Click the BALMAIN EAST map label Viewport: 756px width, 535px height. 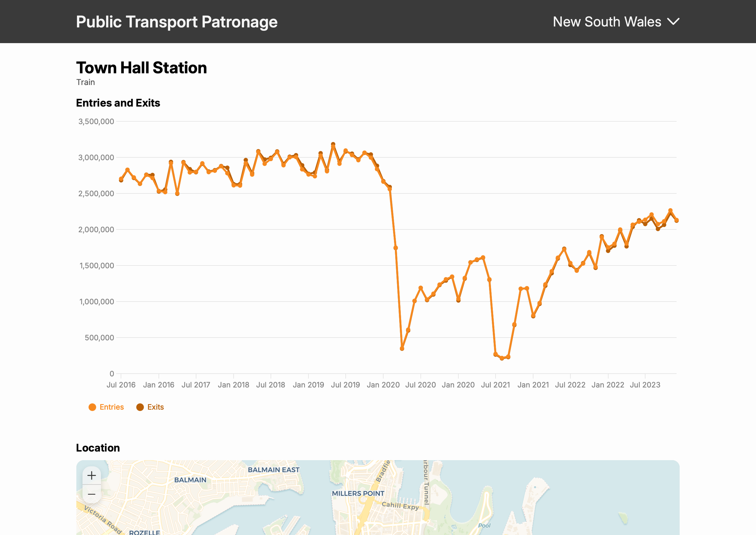(273, 470)
